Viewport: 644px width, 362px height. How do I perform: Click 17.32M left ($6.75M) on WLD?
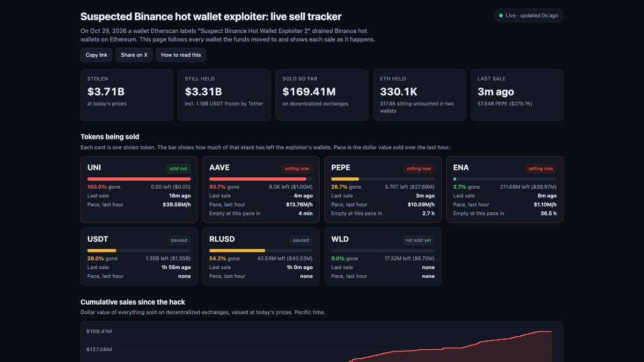[409, 258]
